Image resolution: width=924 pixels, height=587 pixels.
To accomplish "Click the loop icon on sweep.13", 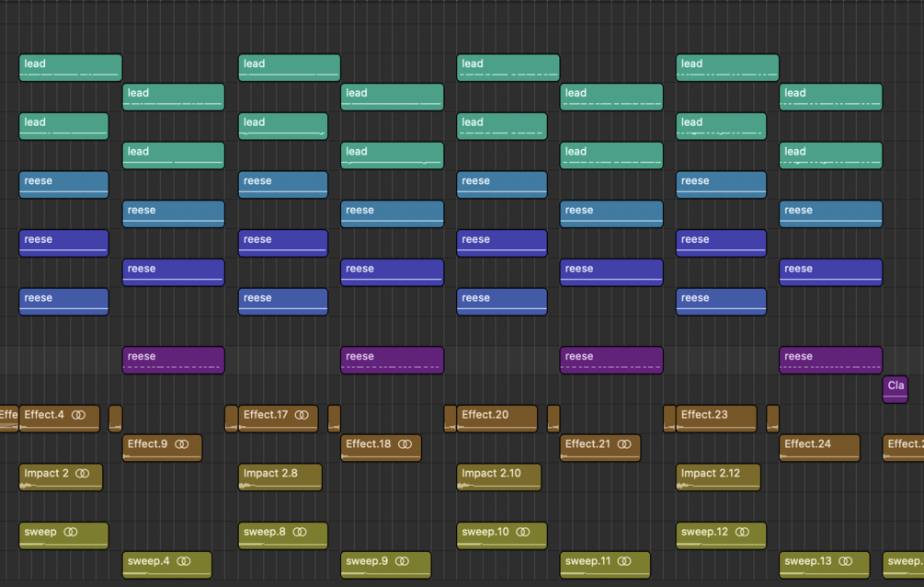I will coord(846,560).
